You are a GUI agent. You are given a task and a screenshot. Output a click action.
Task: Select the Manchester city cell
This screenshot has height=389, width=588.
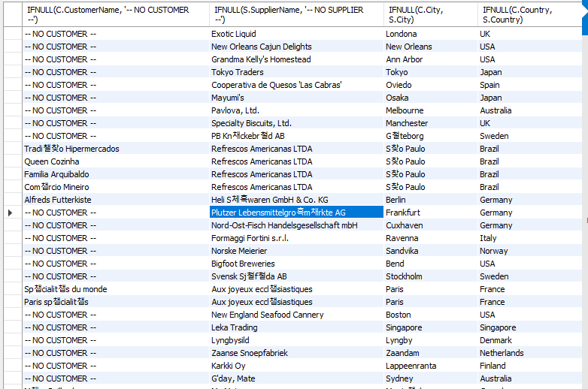tap(431, 123)
